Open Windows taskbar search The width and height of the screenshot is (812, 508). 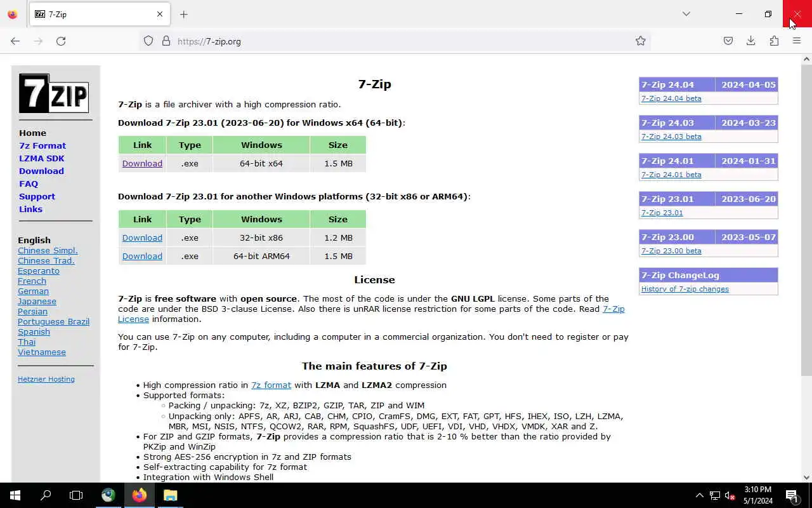click(x=46, y=495)
